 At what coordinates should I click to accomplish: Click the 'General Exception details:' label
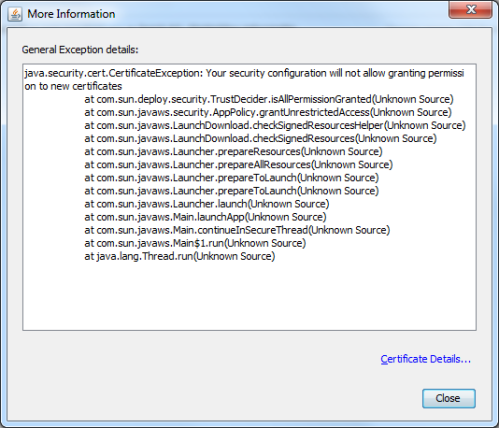pyautogui.click(x=80, y=50)
